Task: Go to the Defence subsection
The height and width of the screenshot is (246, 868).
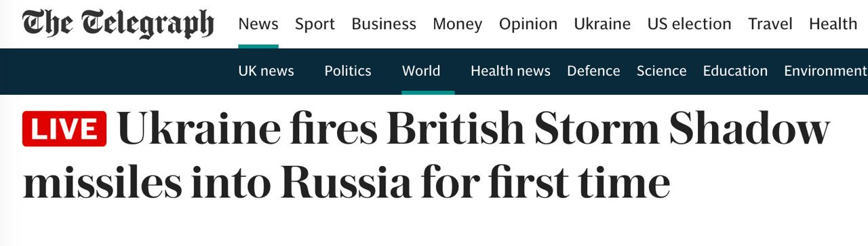Action: [593, 70]
